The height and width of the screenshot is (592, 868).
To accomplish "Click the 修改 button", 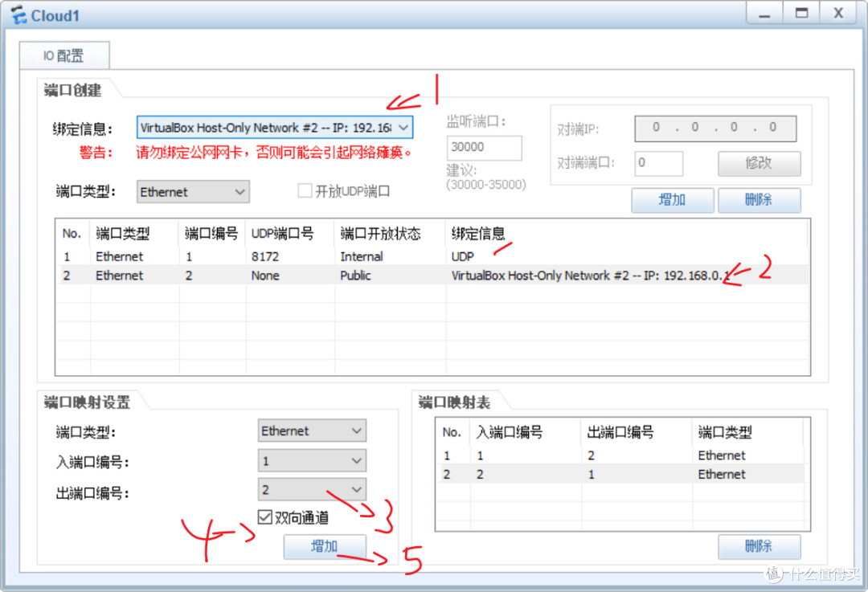I will [759, 163].
